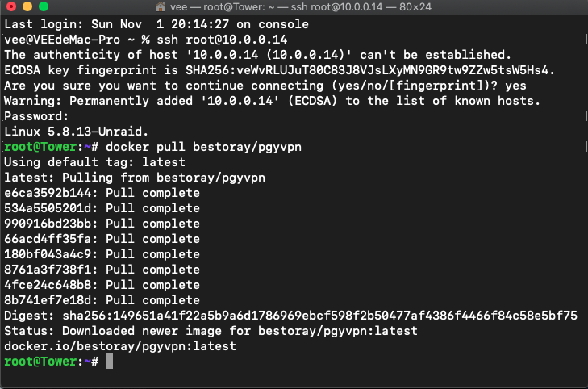Click the 'Digest: sha256' line

pyautogui.click(x=290, y=316)
